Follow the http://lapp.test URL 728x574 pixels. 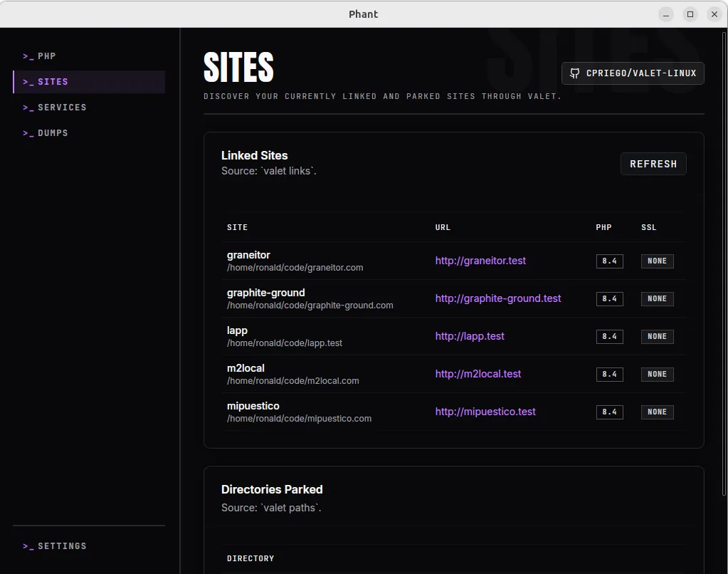click(470, 336)
